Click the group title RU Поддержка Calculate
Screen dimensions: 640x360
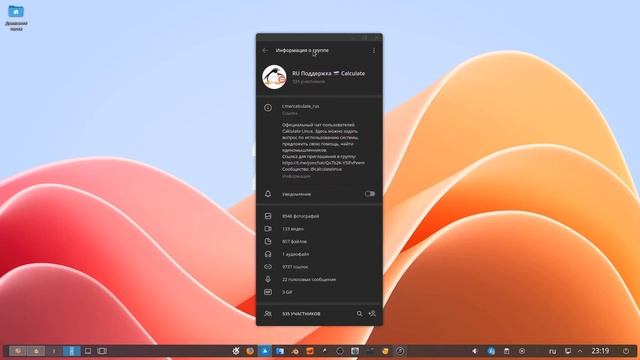(328, 73)
